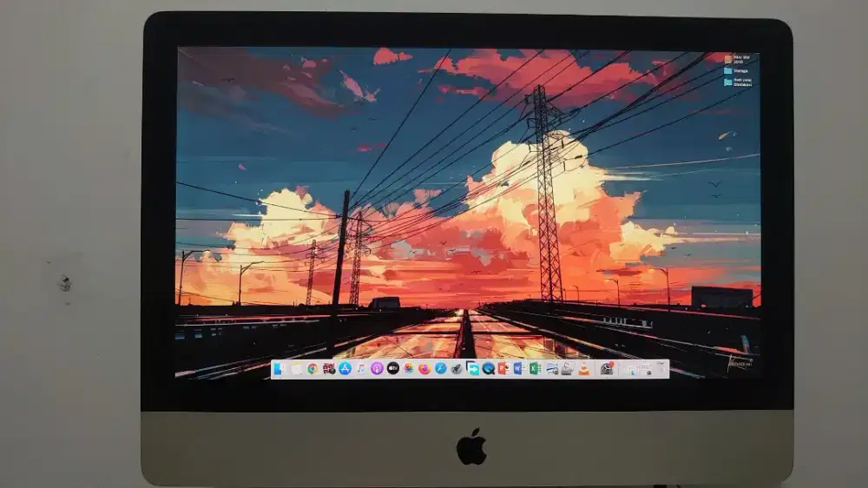
Task: Launch Firefox from the dock
Action: point(424,368)
